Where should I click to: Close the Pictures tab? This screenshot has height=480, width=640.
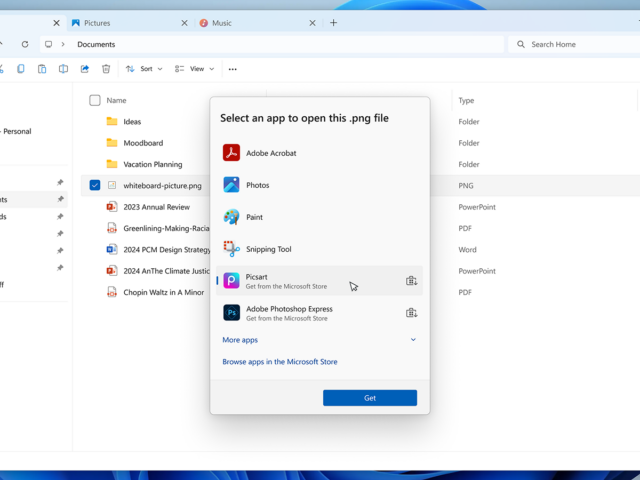tap(184, 23)
